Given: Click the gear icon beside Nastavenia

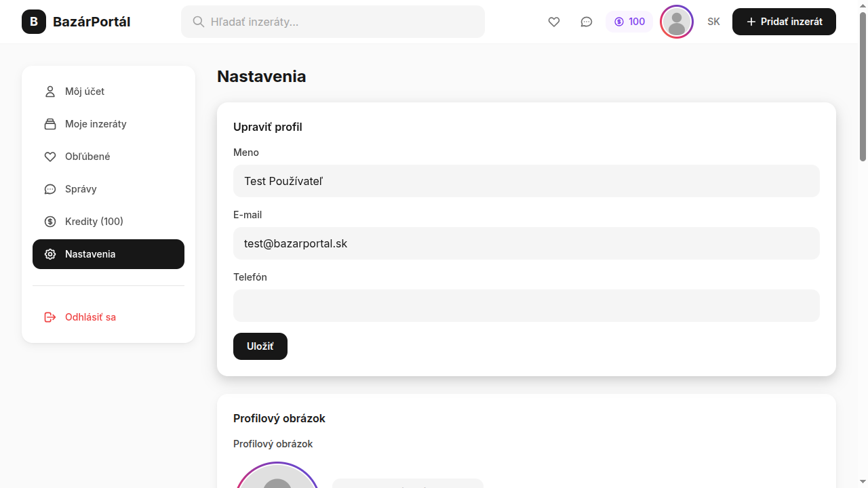Looking at the screenshot, I should click(50, 254).
